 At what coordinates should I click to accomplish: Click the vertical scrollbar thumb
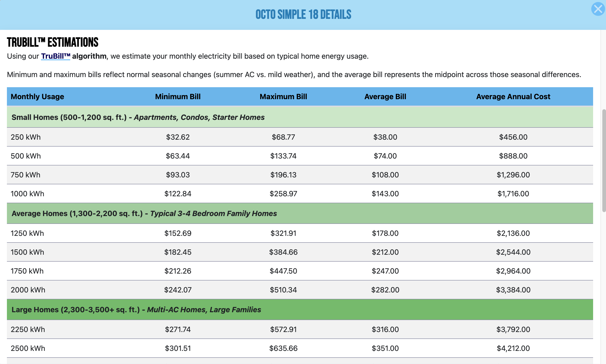[604, 161]
